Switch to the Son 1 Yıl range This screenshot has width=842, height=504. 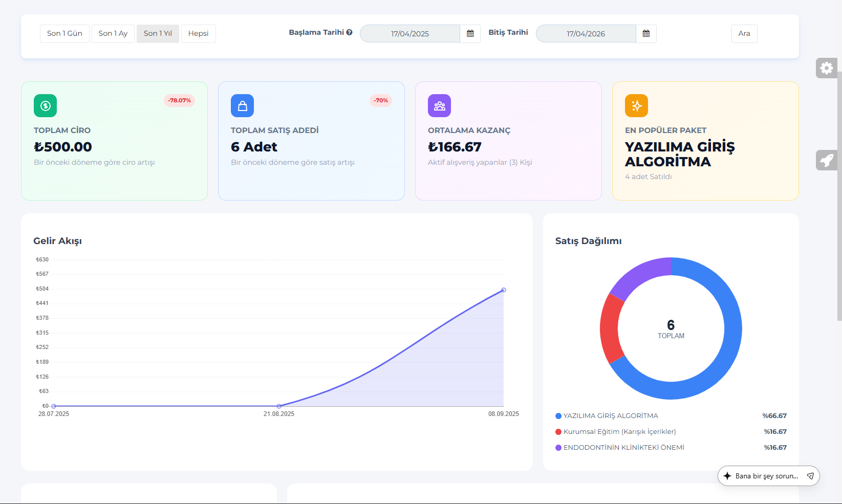(158, 34)
